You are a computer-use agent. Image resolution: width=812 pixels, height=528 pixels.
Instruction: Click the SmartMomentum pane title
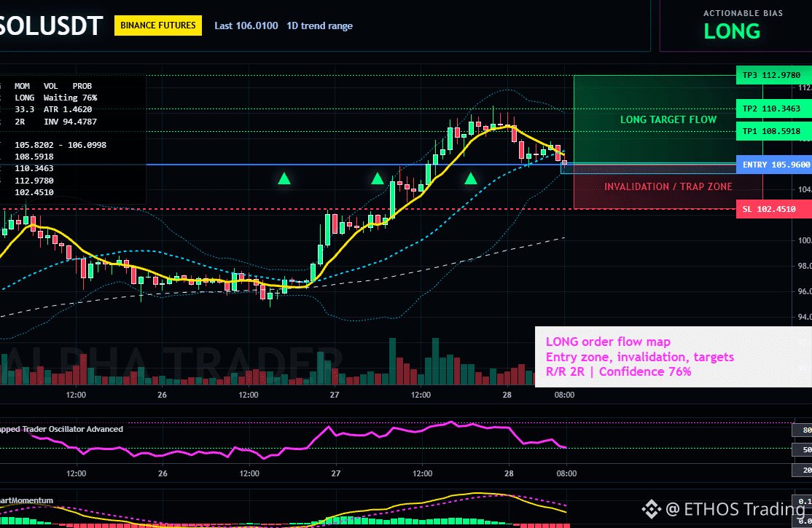tap(26, 500)
